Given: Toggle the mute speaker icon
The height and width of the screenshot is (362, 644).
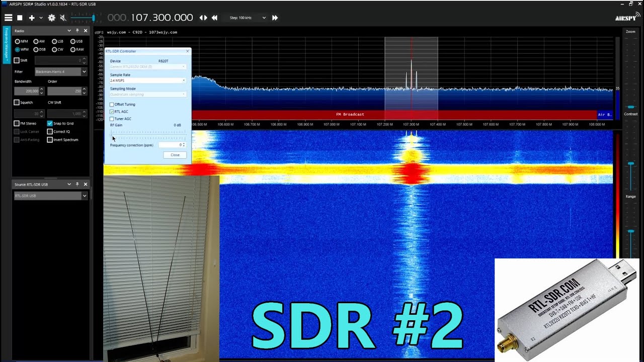Looking at the screenshot, I should tap(63, 18).
